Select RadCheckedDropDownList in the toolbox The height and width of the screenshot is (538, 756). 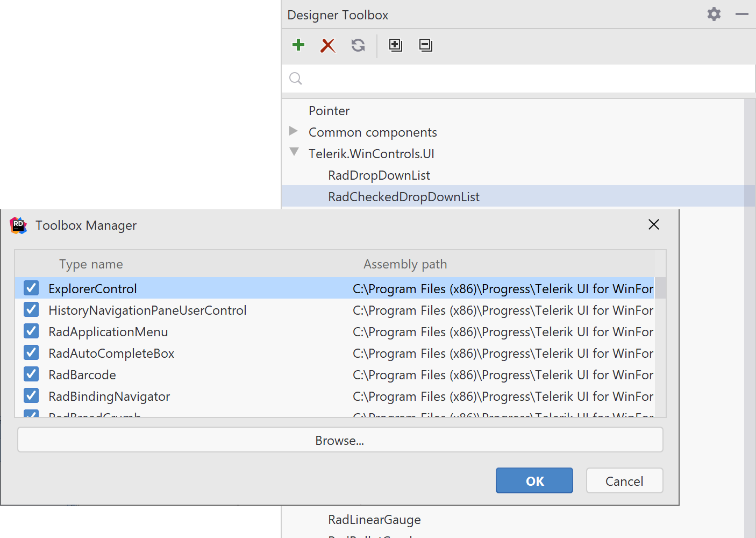point(404,197)
